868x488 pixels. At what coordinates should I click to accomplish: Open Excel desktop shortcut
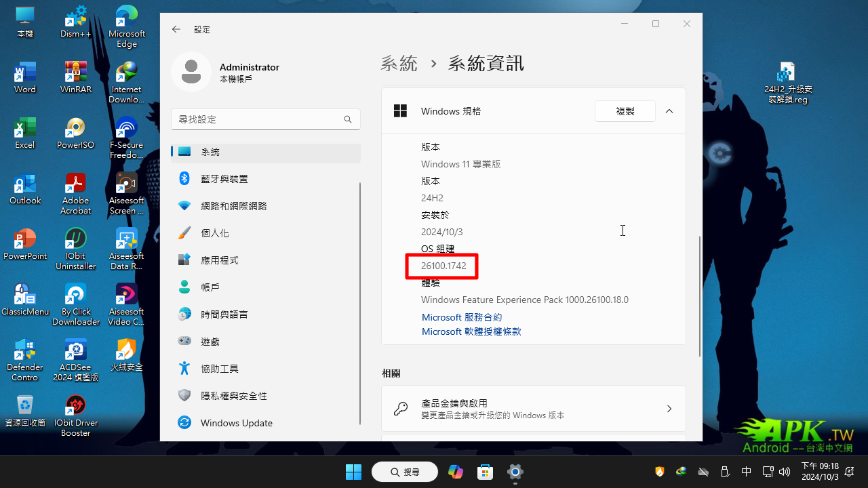point(25,133)
